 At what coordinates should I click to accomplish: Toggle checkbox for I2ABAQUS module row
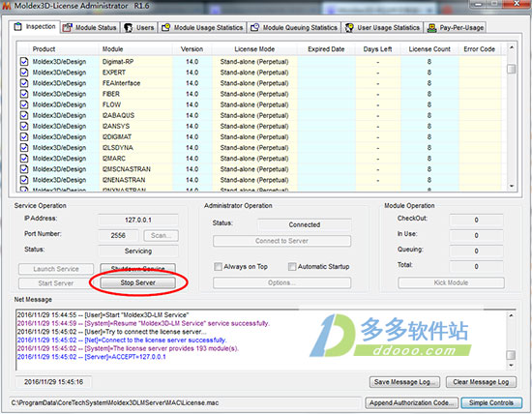(24, 115)
